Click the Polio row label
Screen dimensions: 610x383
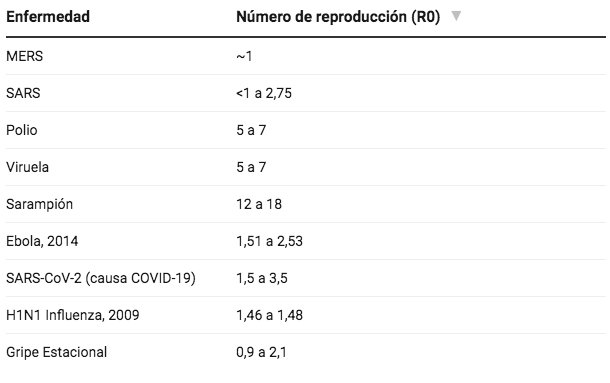click(x=22, y=130)
